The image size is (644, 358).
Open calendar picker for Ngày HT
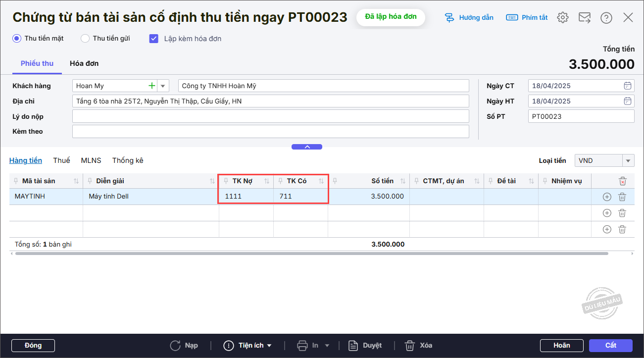pos(627,101)
